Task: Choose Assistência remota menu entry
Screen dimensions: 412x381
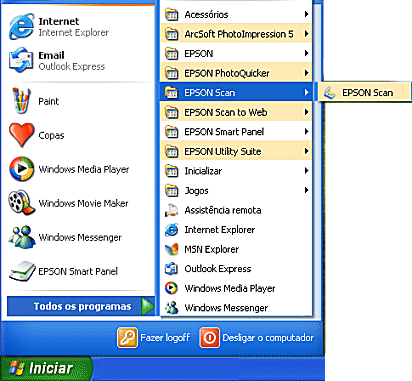Action: point(236,210)
